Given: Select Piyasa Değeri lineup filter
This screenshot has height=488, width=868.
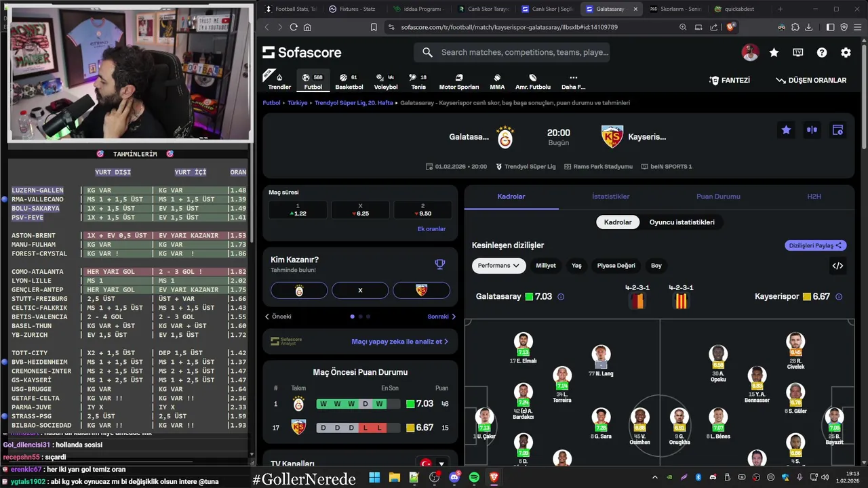Looking at the screenshot, I should (616, 266).
